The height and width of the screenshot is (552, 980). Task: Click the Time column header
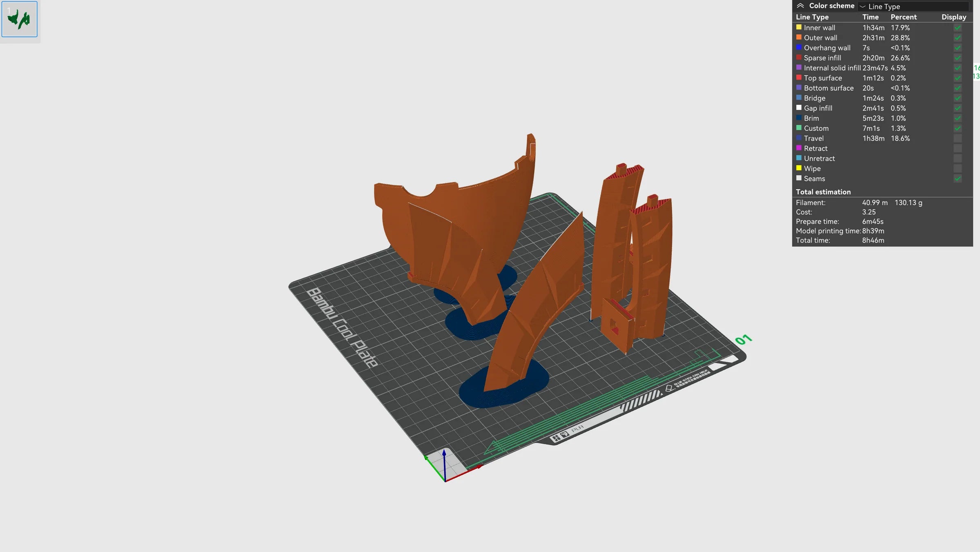pyautogui.click(x=870, y=17)
